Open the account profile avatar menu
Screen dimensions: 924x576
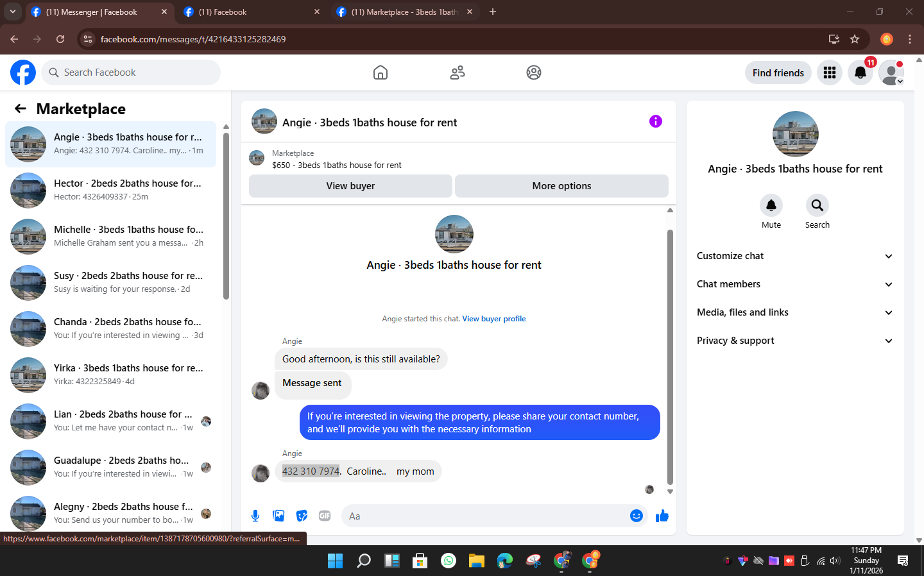click(x=891, y=72)
